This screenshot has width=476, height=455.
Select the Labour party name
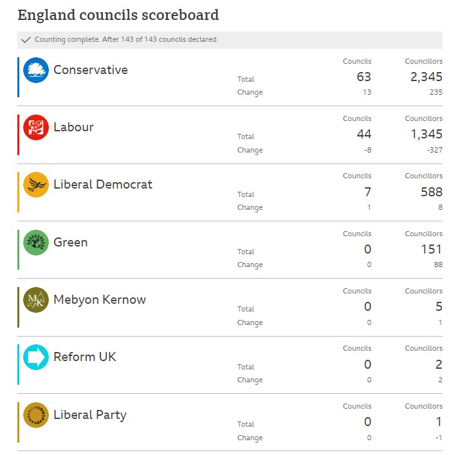(x=73, y=127)
